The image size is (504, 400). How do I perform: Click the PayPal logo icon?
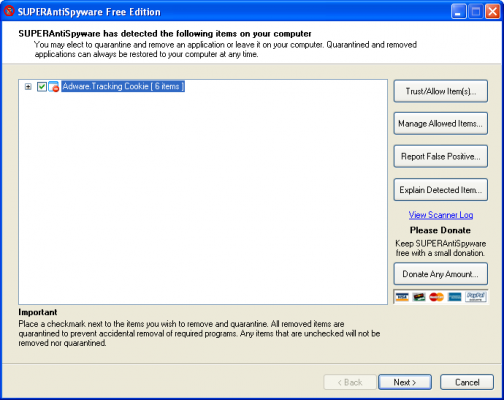point(476,297)
